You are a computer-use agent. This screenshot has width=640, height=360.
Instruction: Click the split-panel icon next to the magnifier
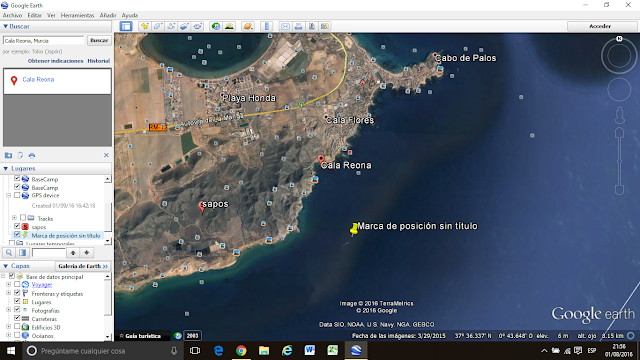click(x=22, y=253)
